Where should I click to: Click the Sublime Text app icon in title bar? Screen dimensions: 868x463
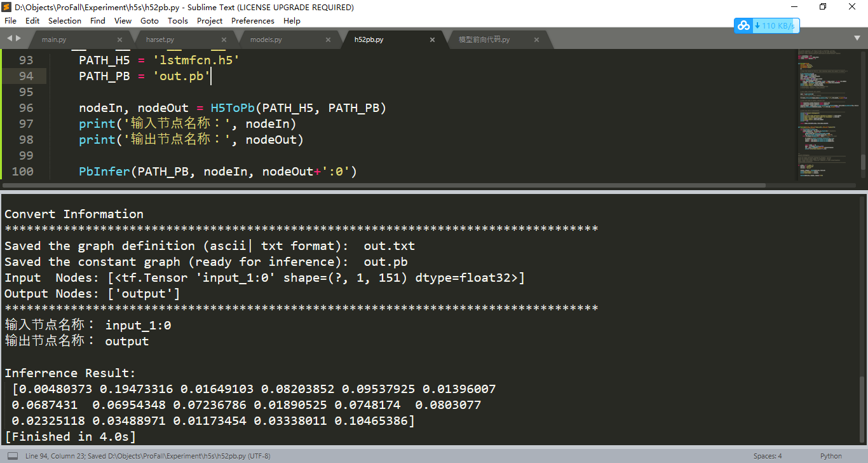point(8,7)
